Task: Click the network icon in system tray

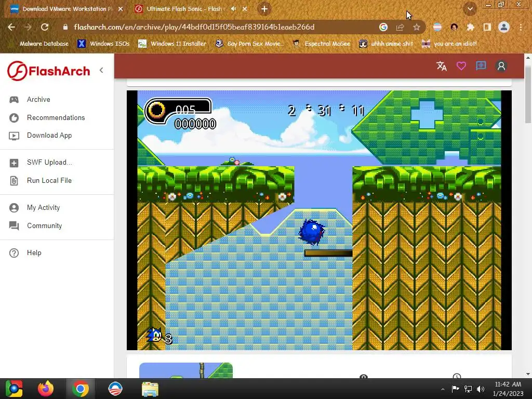Action: [468, 389]
